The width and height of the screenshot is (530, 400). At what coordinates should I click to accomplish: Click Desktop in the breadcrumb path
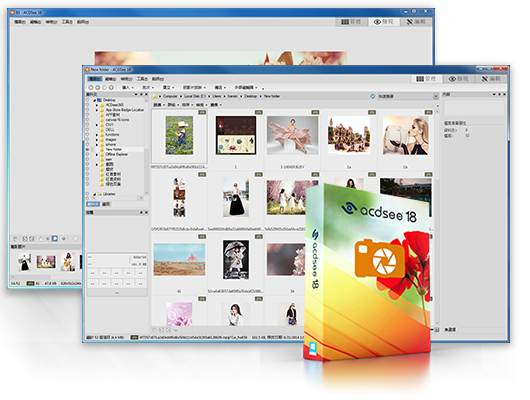tap(251, 96)
